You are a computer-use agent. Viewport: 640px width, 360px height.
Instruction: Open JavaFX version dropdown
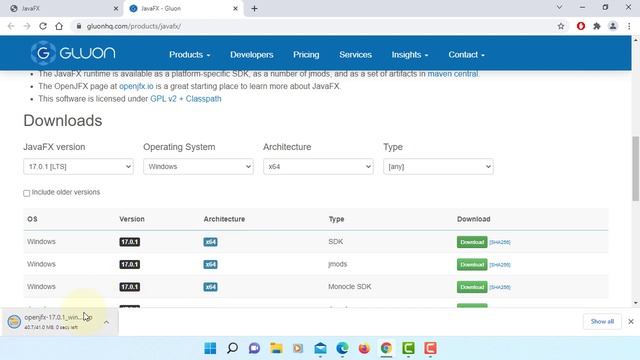tap(78, 167)
